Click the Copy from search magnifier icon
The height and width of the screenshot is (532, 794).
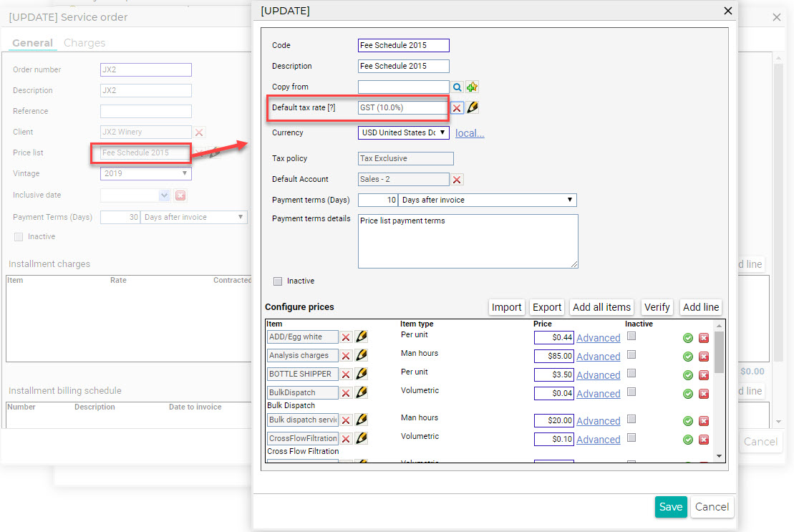(457, 87)
